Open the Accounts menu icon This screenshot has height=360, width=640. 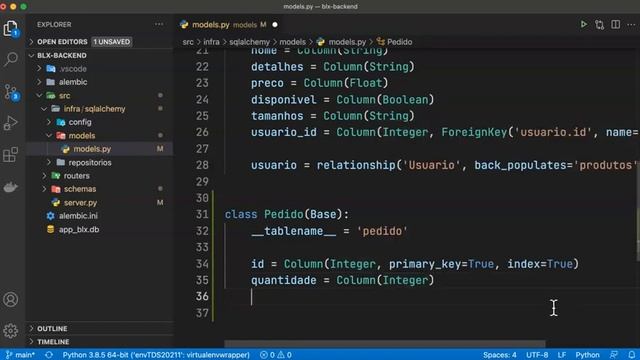(x=11, y=300)
